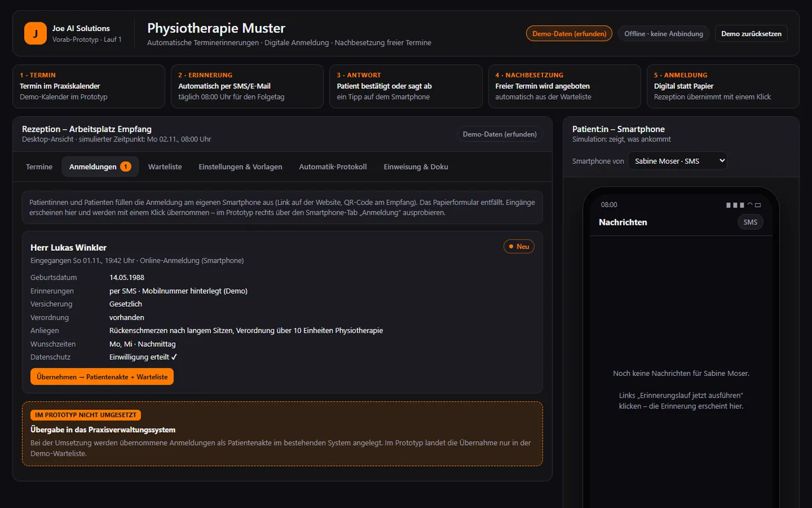The width and height of the screenshot is (812, 508).
Task: Switch to the Einweisung & Doku tab
Action: tap(416, 166)
